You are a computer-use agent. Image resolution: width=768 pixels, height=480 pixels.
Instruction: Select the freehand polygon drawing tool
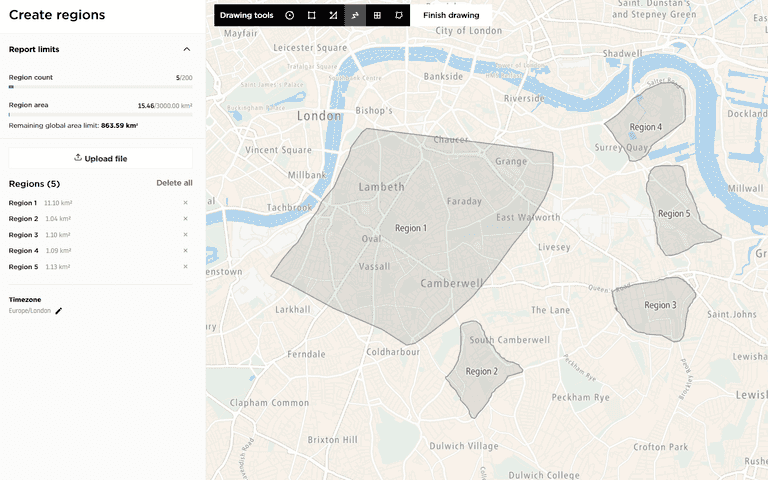(x=355, y=15)
